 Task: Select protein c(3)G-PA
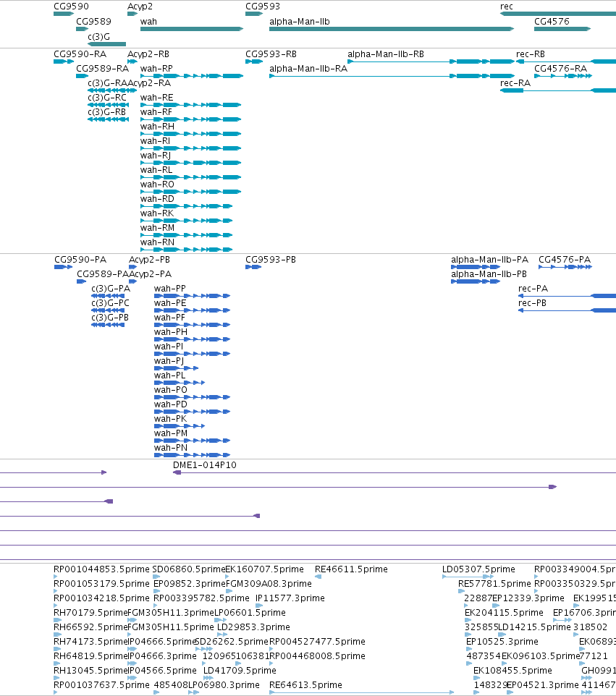[x=111, y=289]
